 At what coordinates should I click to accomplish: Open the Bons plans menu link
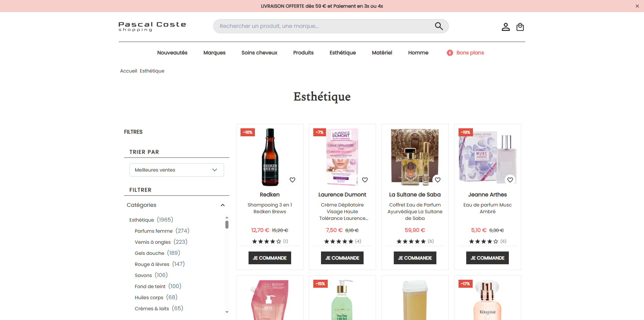point(470,53)
